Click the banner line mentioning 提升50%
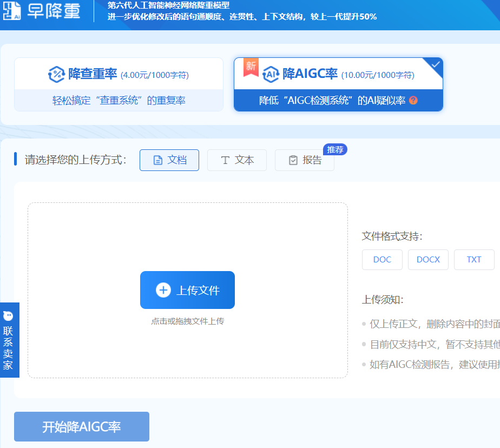Image resolution: width=500 pixels, height=448 pixels. (x=242, y=17)
